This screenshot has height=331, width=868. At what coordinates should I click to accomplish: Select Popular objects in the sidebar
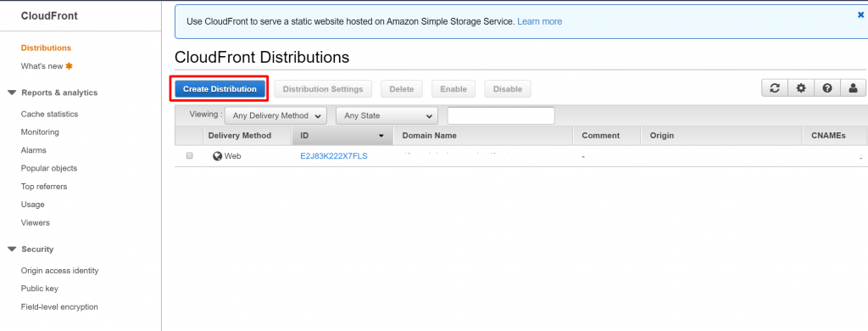click(x=49, y=169)
